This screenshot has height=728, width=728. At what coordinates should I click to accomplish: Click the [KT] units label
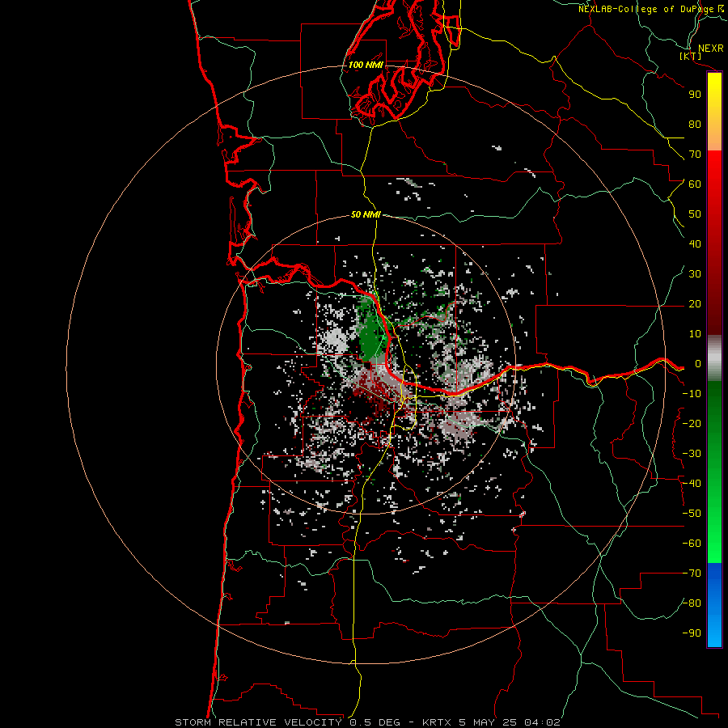pyautogui.click(x=690, y=56)
